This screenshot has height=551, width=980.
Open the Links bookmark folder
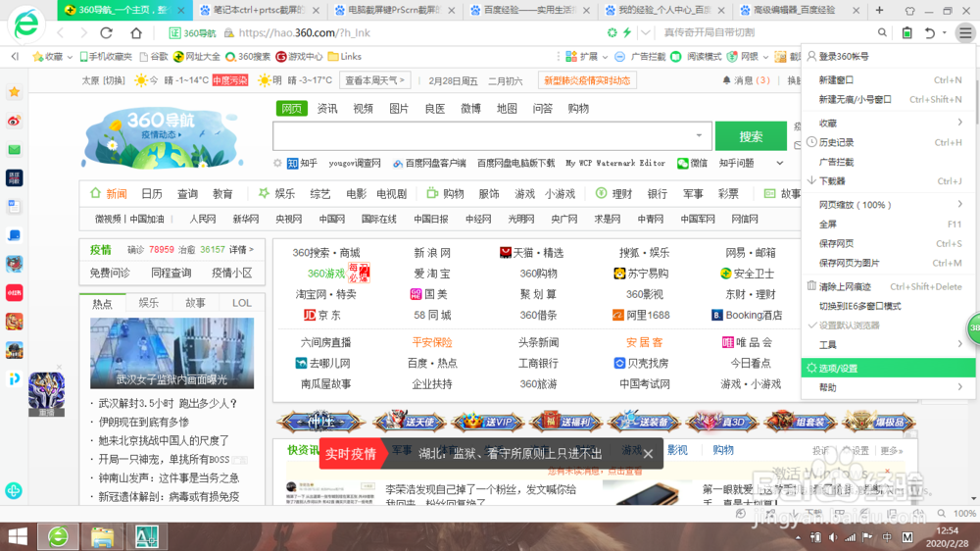pos(344,56)
